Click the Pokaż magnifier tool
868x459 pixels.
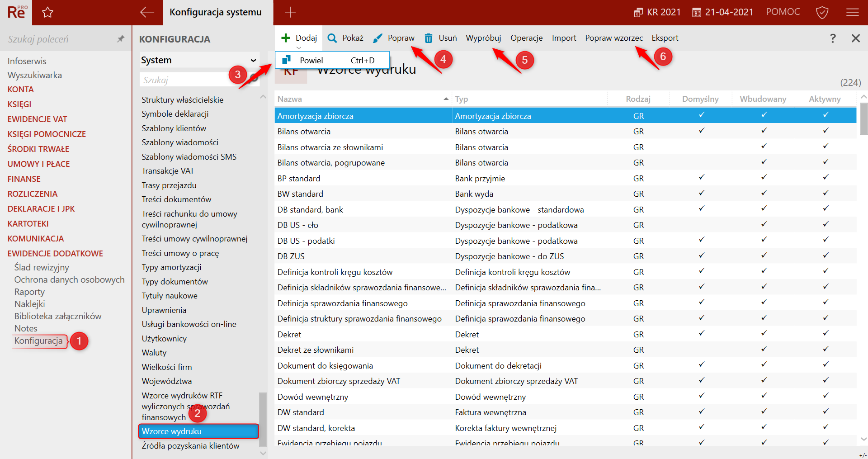click(x=345, y=38)
